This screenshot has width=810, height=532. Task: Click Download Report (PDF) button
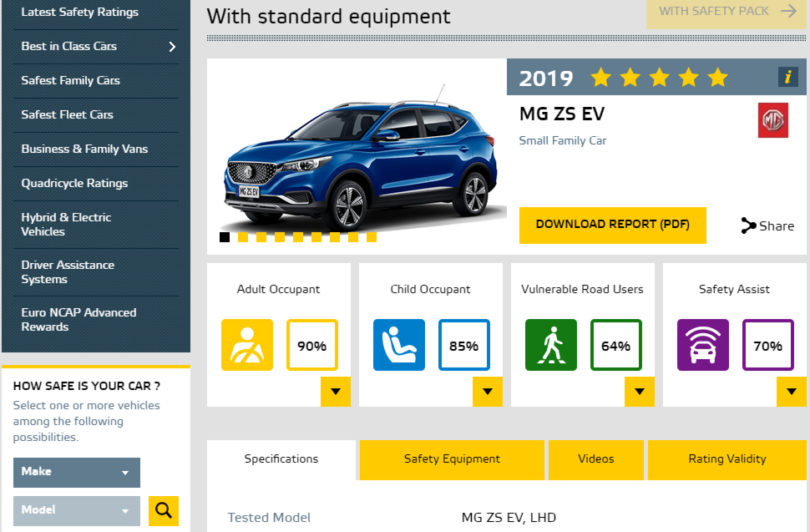click(613, 225)
